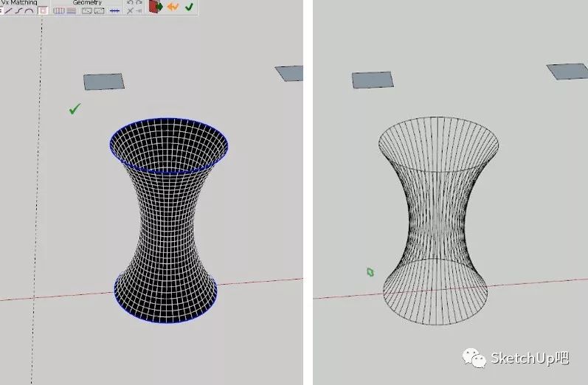Click the red door exit icon

click(x=156, y=7)
